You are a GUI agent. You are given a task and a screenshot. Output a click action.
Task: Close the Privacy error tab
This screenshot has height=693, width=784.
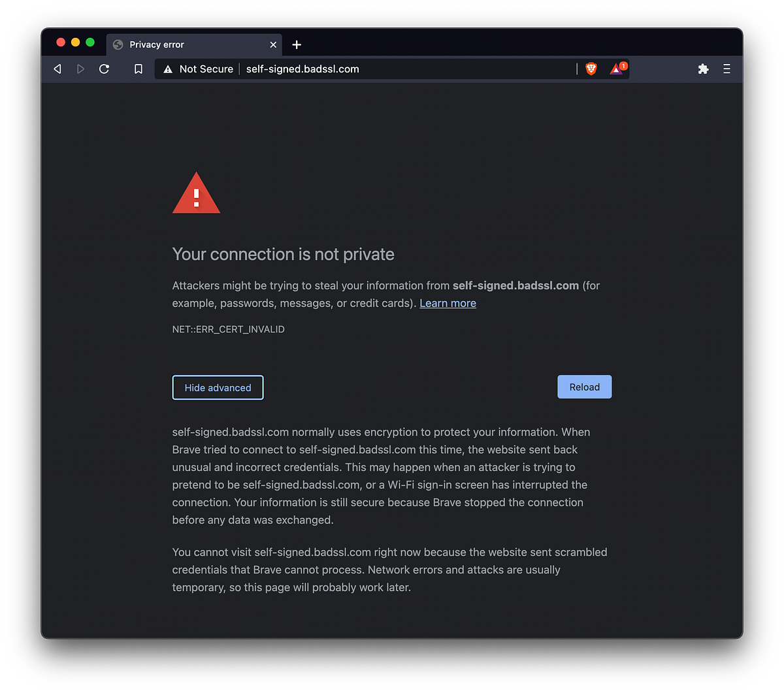pyautogui.click(x=273, y=44)
